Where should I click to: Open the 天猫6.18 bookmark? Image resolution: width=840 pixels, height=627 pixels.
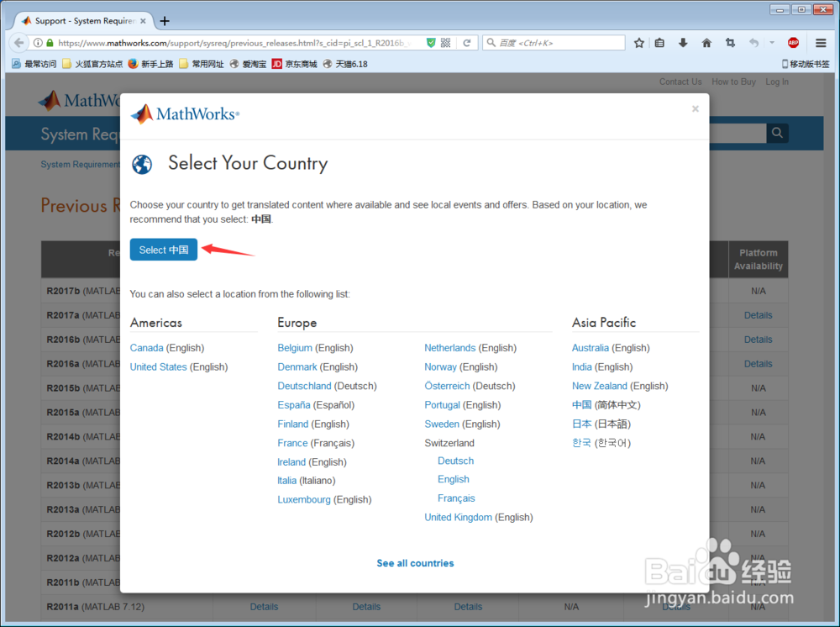click(345, 64)
